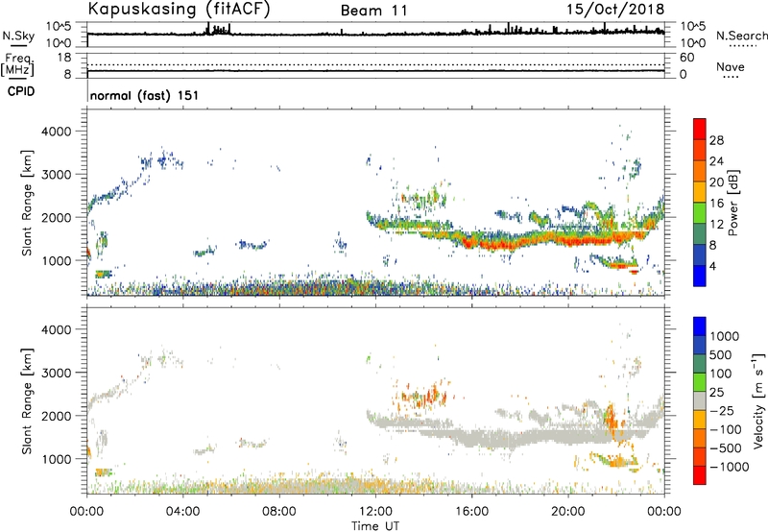This screenshot has width=768, height=532.
Task: Click the 'Power [dB]' colorbar label
Action: [732, 203]
